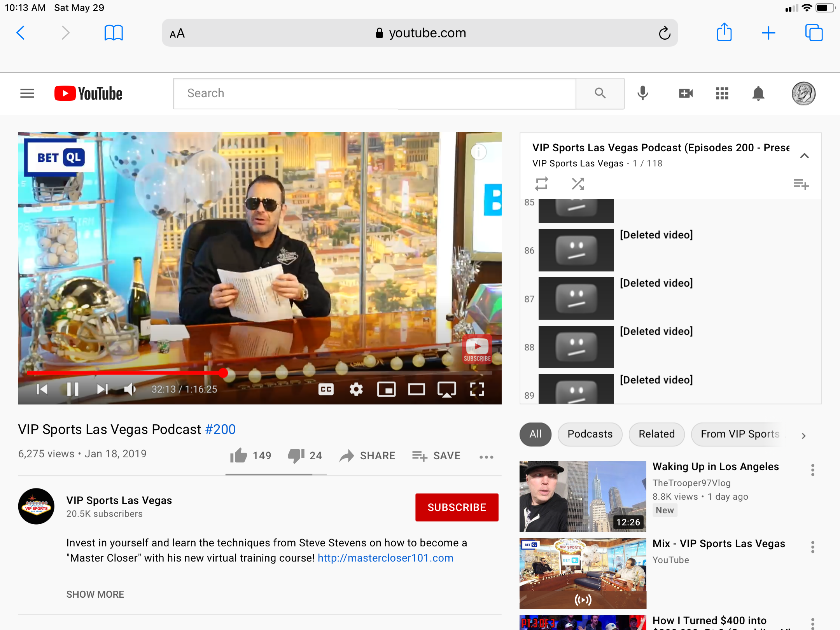Switch to miniplayer

click(x=387, y=389)
